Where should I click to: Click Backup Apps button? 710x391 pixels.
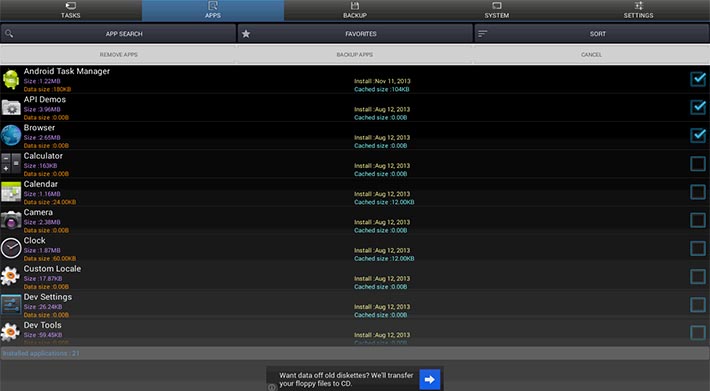tap(355, 54)
